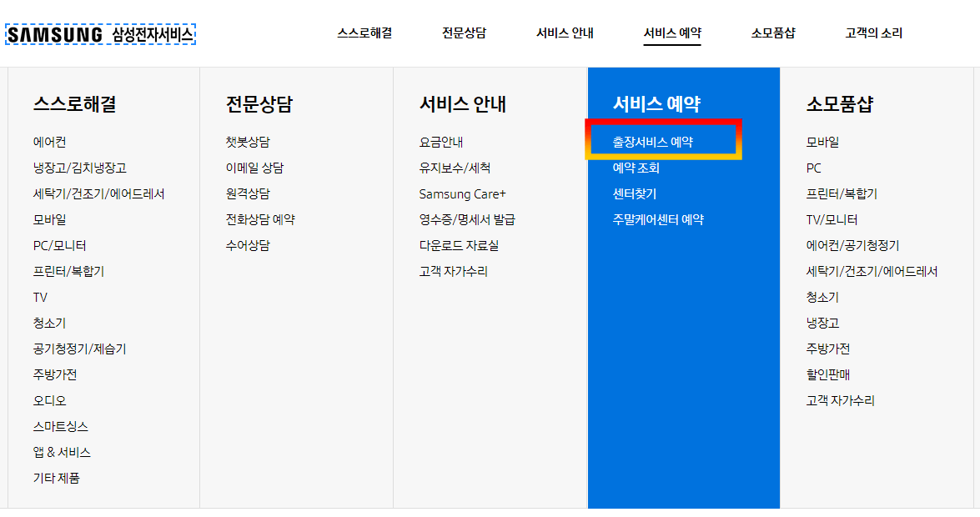Select 프린터/복합기 under 소모품샵
980x517 pixels.
point(842,193)
